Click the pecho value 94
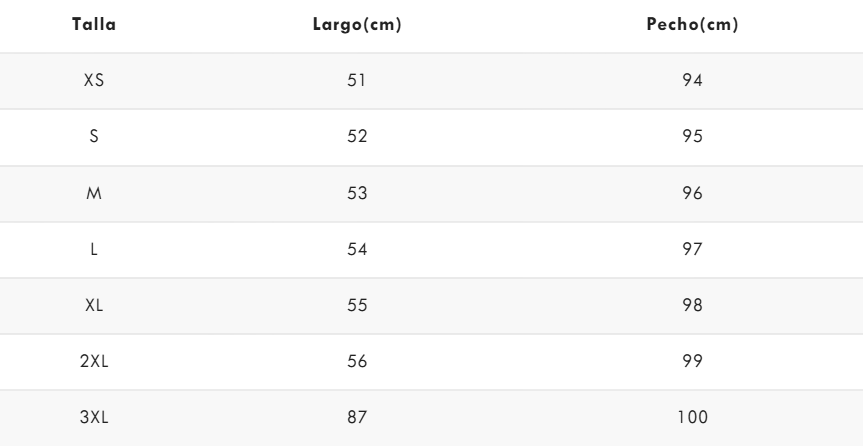Viewport: 863px width, 446px height. click(692, 80)
